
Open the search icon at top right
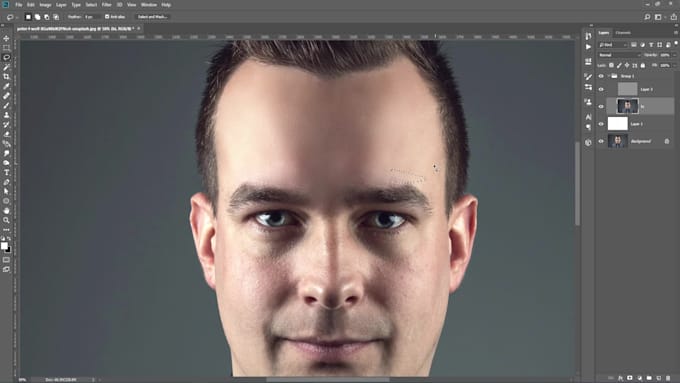(x=647, y=17)
